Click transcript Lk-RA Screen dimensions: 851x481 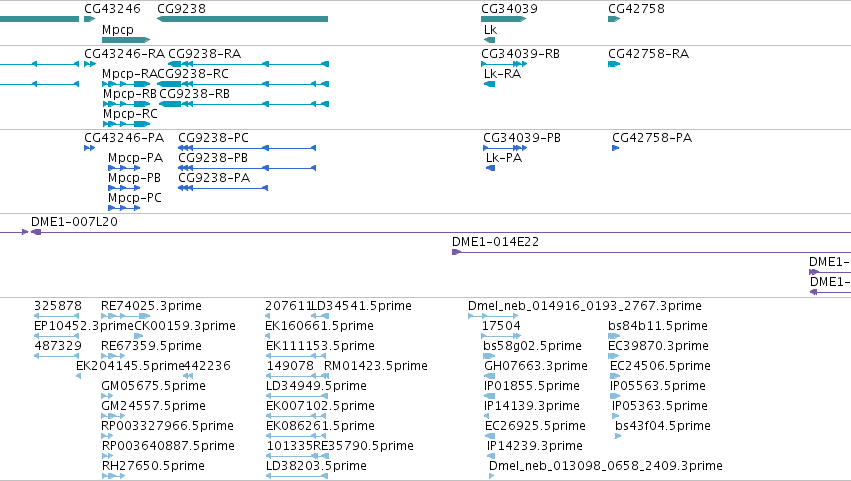(503, 74)
